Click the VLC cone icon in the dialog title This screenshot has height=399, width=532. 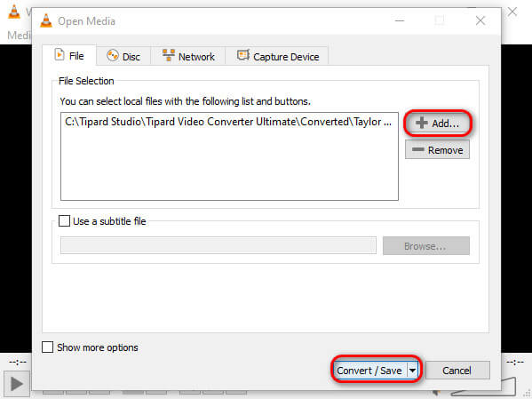coord(46,20)
